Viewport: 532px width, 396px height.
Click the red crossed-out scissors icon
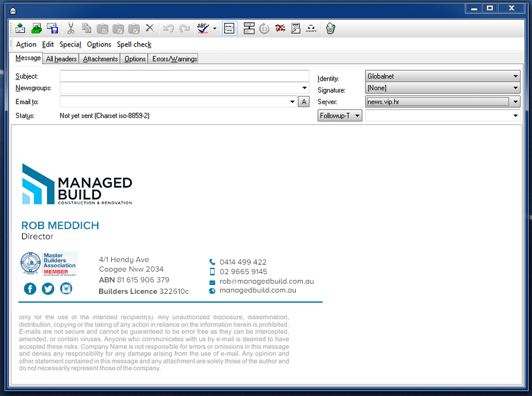pyautogui.click(x=280, y=28)
